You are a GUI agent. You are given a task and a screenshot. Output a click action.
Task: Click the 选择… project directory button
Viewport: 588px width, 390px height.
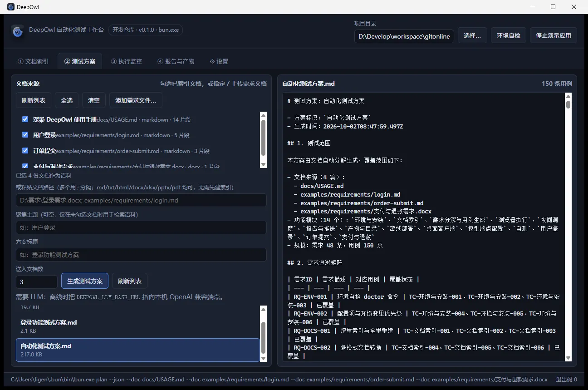472,35
